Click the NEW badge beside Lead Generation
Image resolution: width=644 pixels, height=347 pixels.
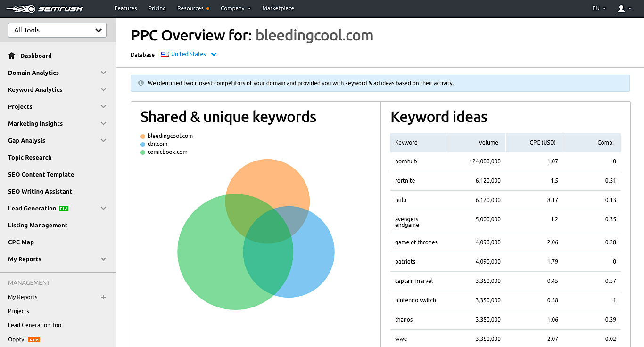click(x=64, y=208)
